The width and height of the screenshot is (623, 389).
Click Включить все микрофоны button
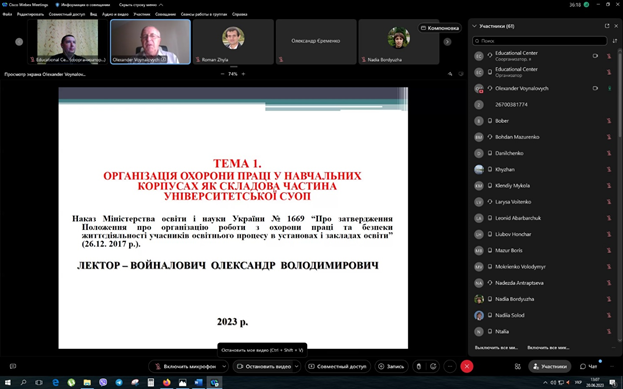(548, 348)
